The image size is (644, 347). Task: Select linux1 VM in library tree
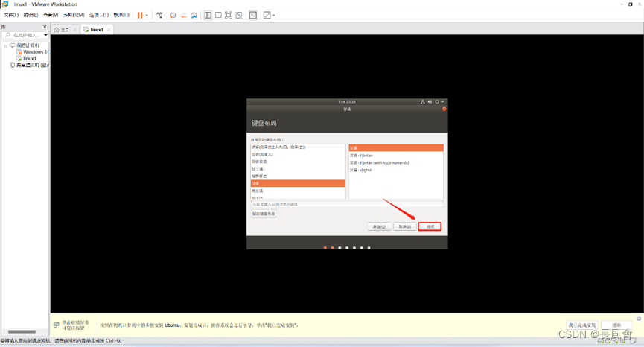click(26, 58)
